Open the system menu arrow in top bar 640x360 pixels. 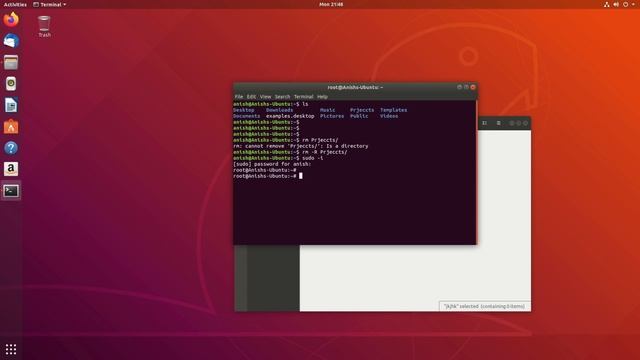(633, 4)
